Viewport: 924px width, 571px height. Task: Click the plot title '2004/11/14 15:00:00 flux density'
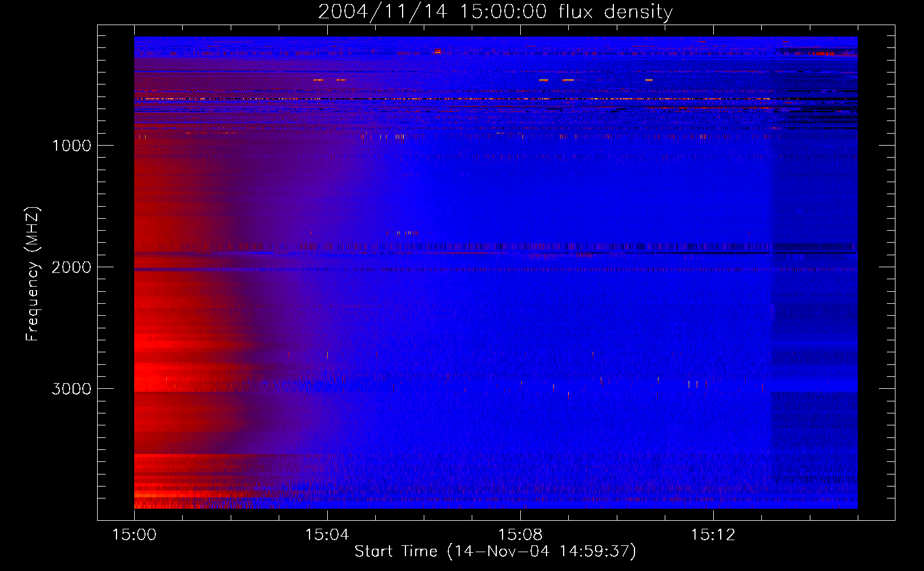click(x=495, y=12)
